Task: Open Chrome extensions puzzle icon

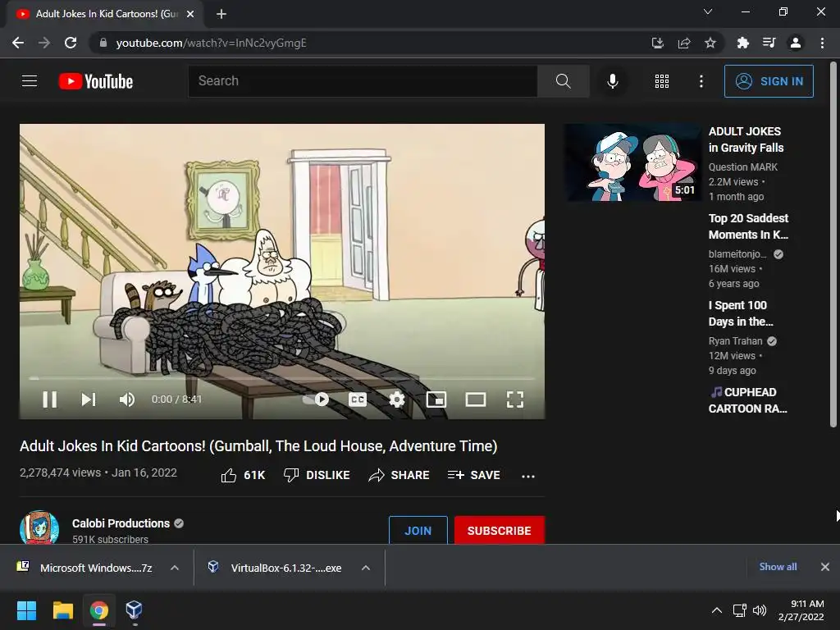Action: (x=742, y=43)
